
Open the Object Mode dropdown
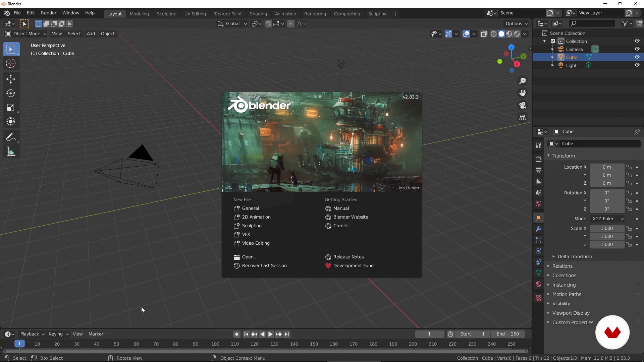pyautogui.click(x=26, y=34)
